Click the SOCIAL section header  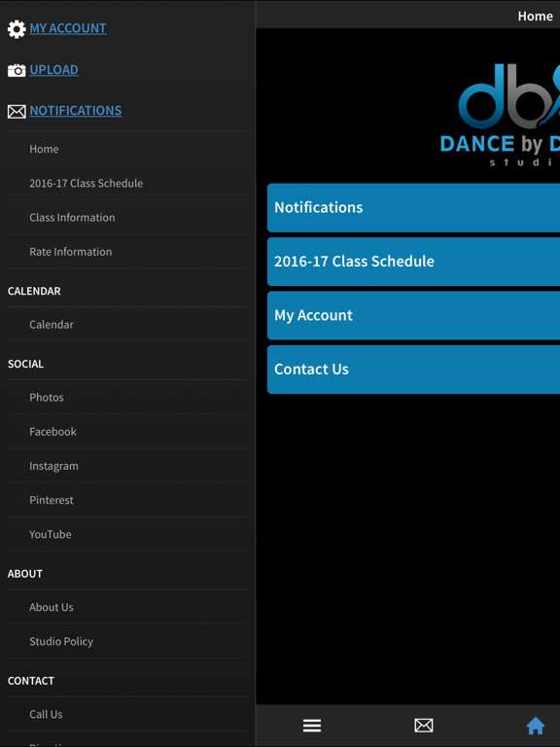tap(25, 364)
